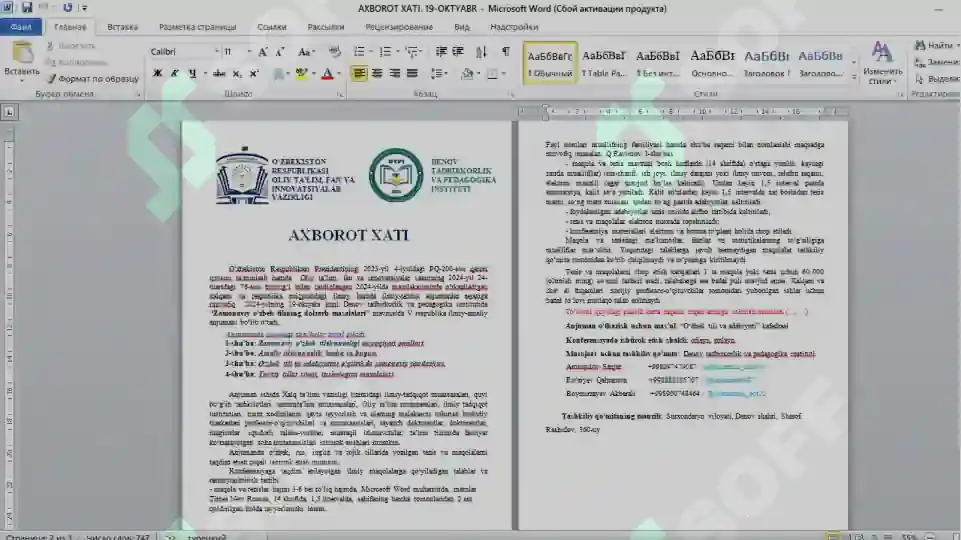
Task: Open the Надстройки tab
Action: 514,27
